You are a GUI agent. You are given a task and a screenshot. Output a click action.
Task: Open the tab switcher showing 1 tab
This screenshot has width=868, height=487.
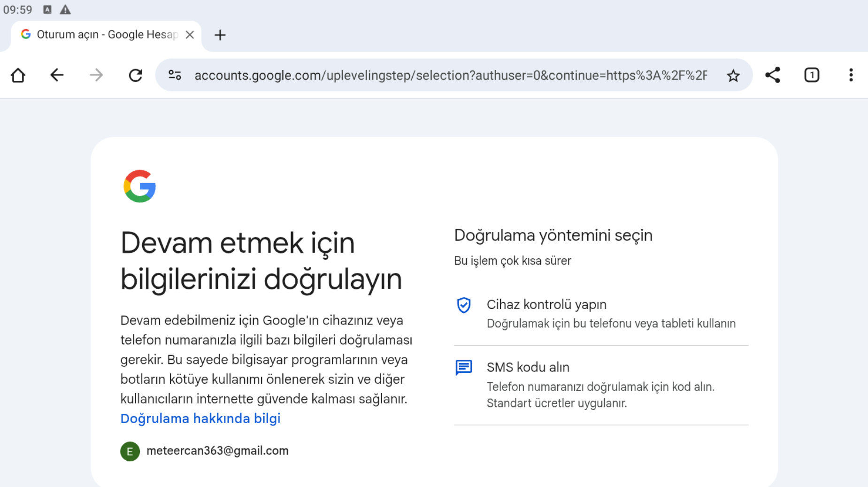coord(812,75)
